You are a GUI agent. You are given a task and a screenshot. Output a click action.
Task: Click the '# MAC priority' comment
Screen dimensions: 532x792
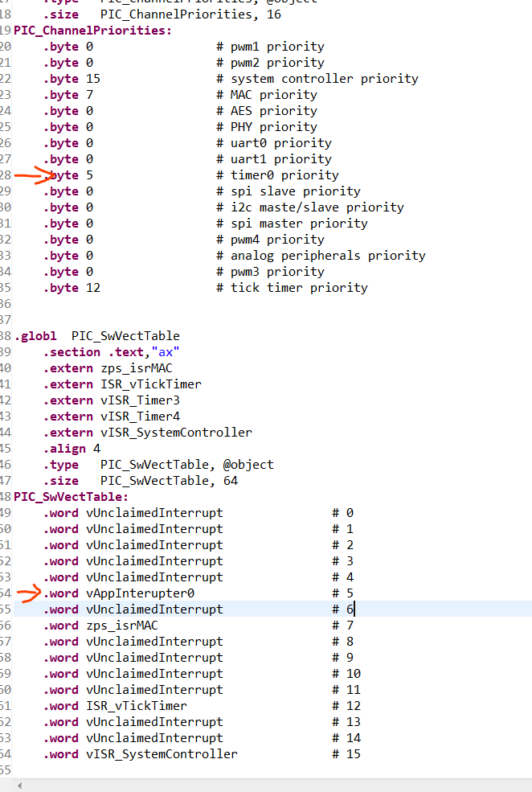[267, 95]
